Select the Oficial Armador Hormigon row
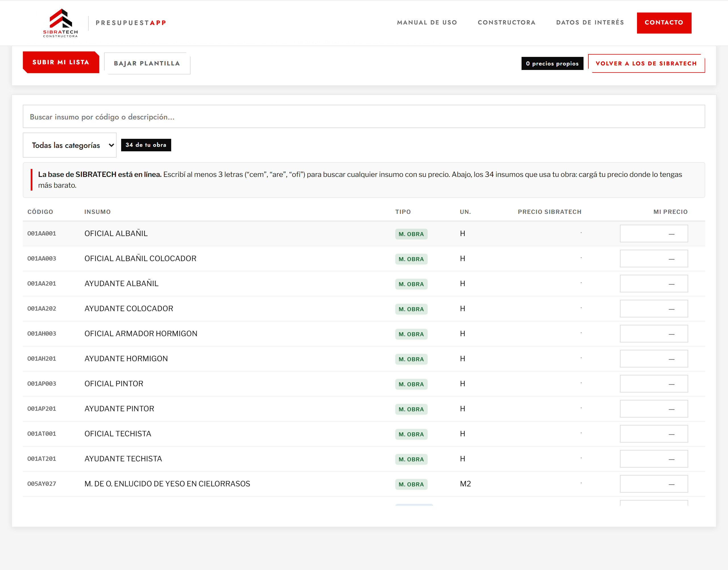The width and height of the screenshot is (728, 570). coord(364,334)
